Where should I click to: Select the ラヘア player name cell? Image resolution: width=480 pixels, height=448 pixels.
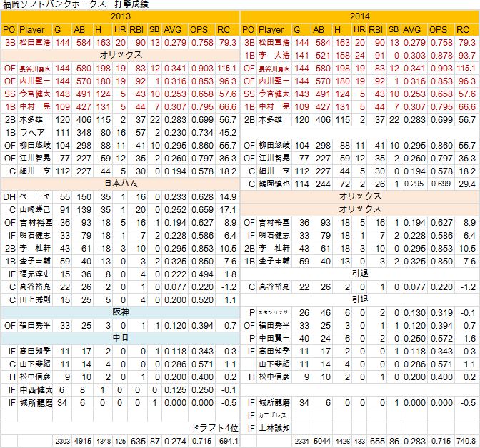point(35,133)
